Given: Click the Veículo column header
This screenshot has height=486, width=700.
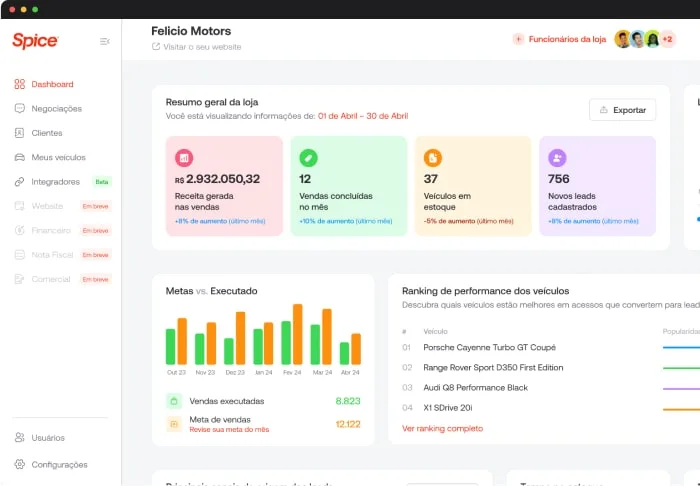Looking at the screenshot, I should pyautogui.click(x=435, y=331).
